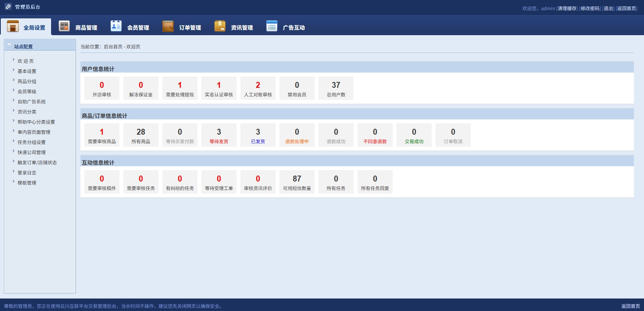Expand the arrow beside 基本设置
Viewport: 644px width, 311px height.
(13, 70)
